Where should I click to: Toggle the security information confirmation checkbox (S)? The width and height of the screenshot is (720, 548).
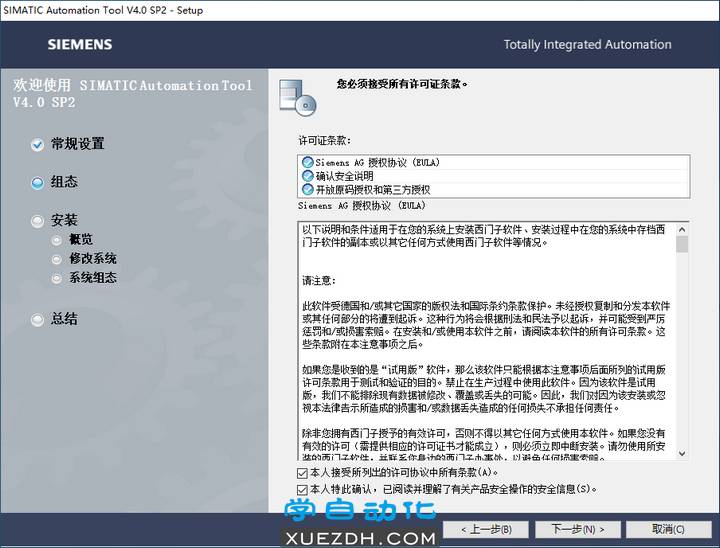(x=302, y=490)
